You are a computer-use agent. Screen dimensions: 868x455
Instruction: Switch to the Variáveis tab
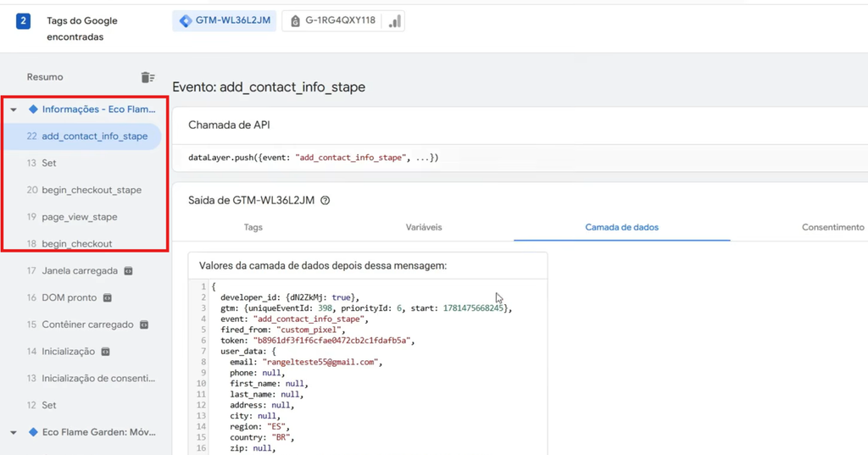click(424, 227)
